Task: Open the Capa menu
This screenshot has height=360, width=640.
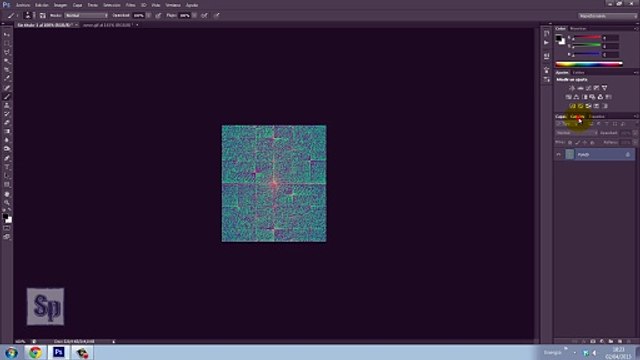Action: (78, 5)
